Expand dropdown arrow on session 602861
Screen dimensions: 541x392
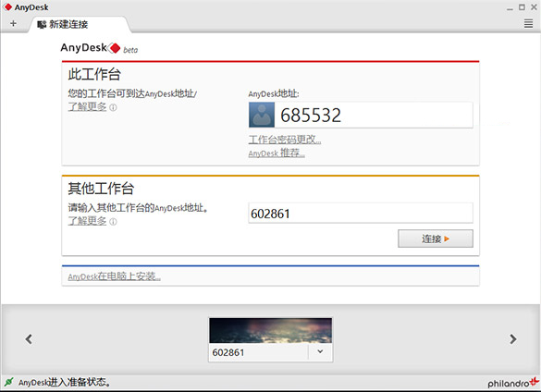pyautogui.click(x=320, y=351)
